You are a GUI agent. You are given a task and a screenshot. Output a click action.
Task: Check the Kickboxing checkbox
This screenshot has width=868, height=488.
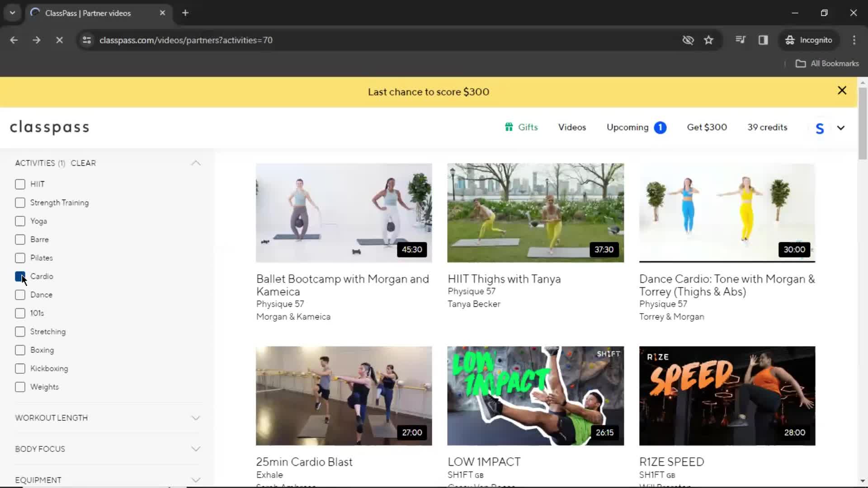[x=20, y=369]
